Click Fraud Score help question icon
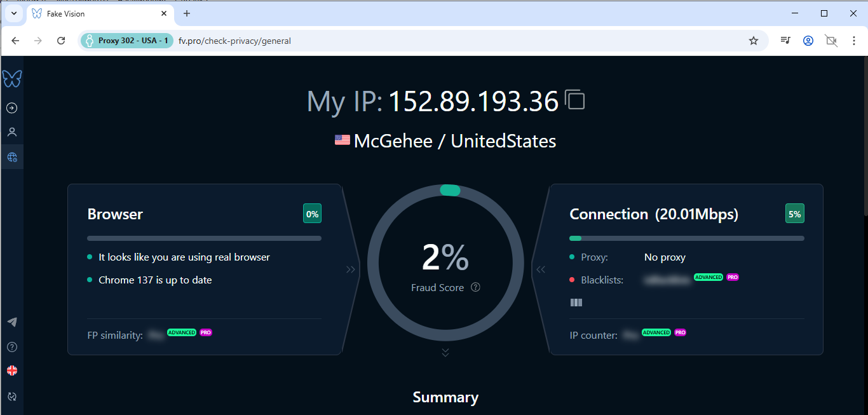 [x=475, y=287]
